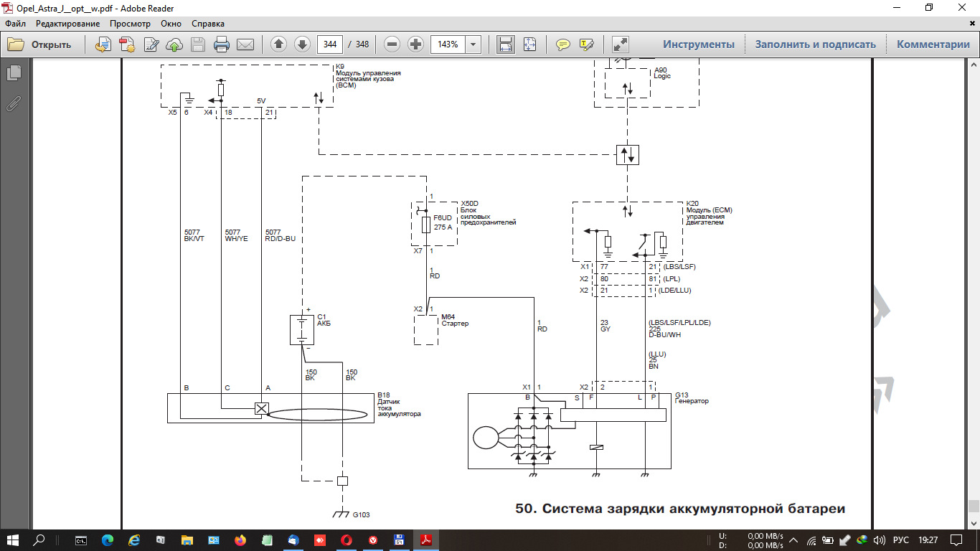Show page thumbnails panel in left sidebar
Screen dimensions: 980x551
[14, 73]
